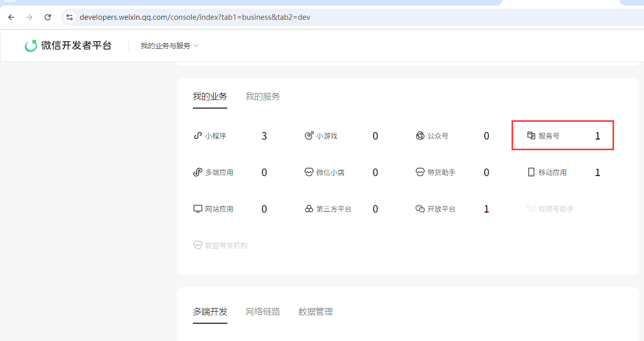Click the 第三方平台 label text
644x341 pixels.
coord(334,209)
